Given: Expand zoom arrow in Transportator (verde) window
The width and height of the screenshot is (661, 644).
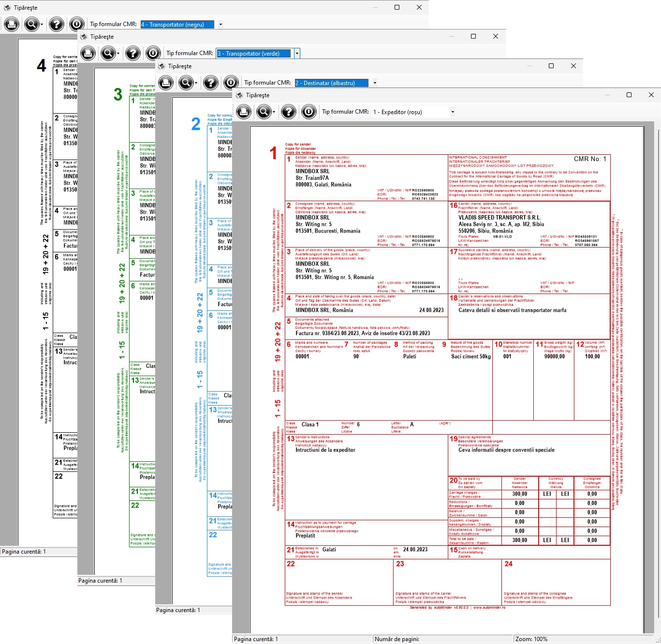Looking at the screenshot, I should click(x=118, y=54).
